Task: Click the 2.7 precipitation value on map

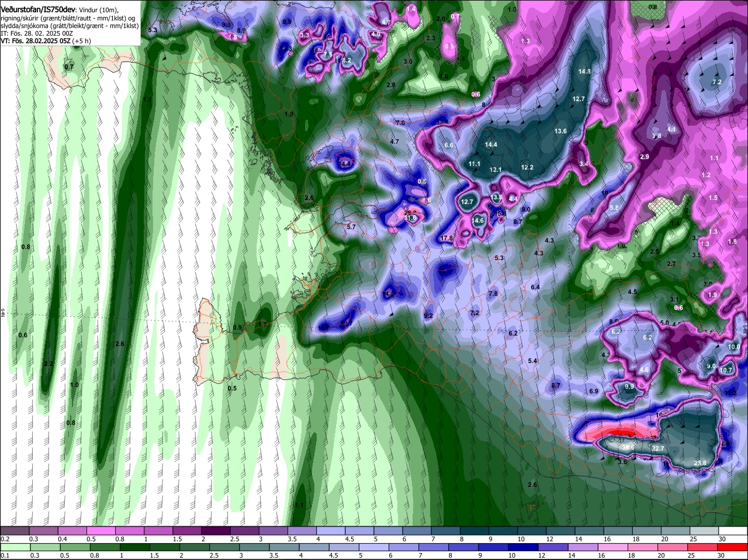Action: click(x=671, y=264)
